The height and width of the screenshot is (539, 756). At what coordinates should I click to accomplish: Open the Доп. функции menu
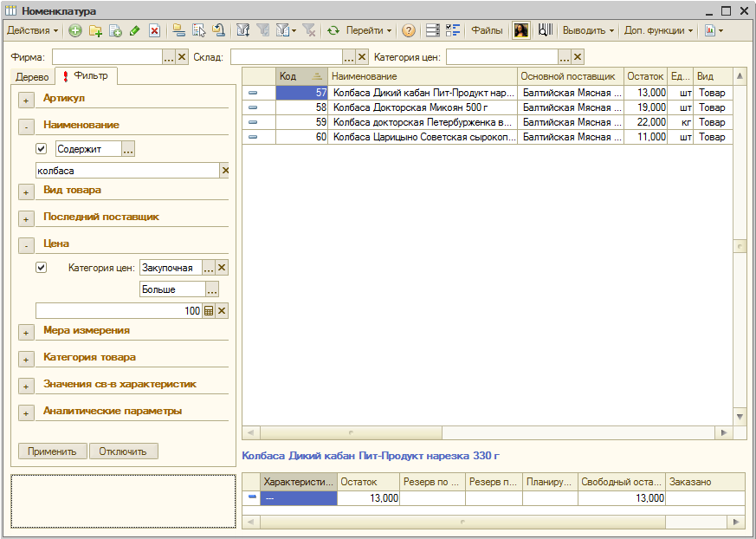[x=658, y=30]
